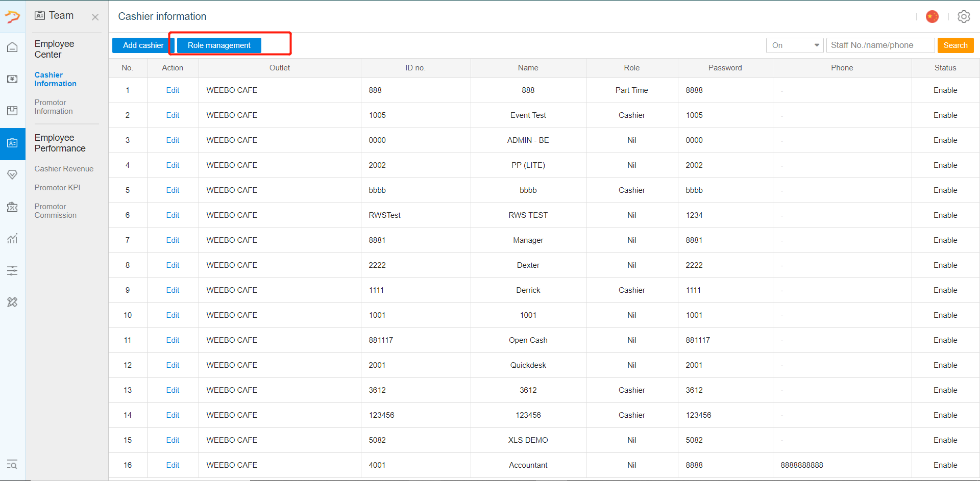Edit the cashier named 888
Image resolution: width=980 pixels, height=481 pixels.
[173, 90]
